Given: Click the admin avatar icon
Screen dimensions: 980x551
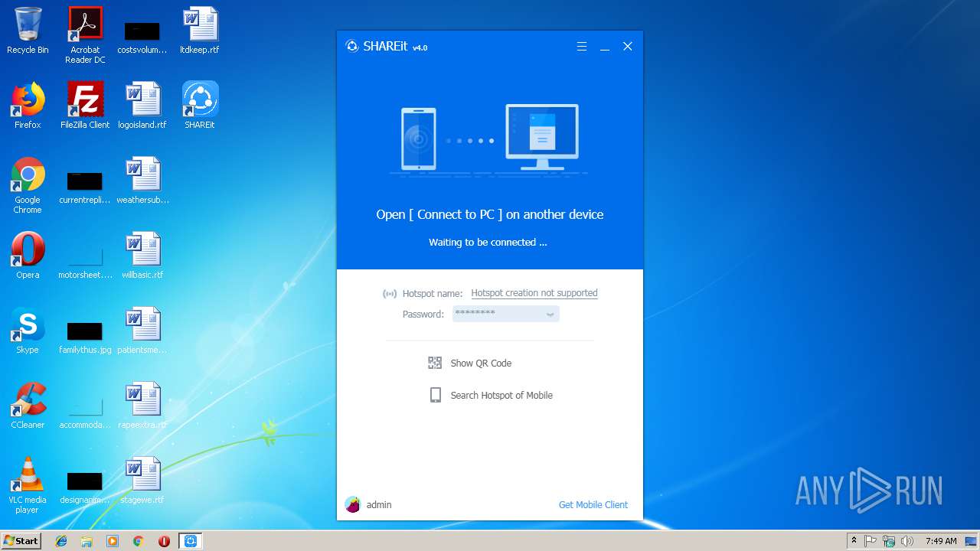Looking at the screenshot, I should coord(352,504).
